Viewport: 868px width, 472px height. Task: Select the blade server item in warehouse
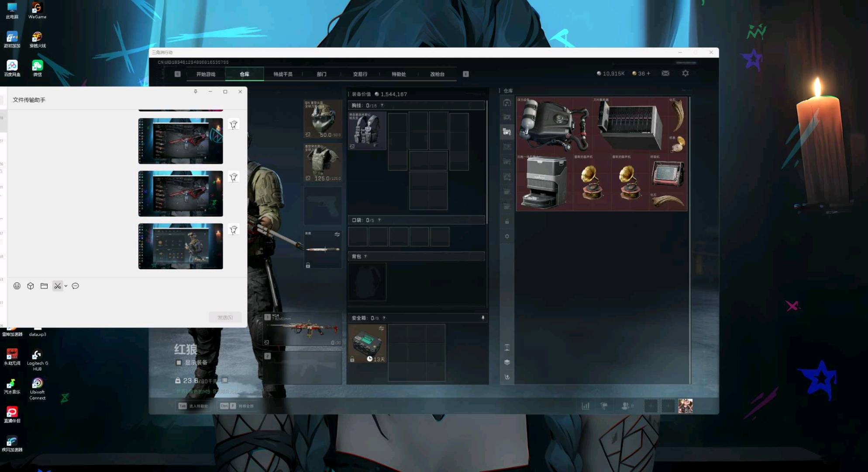[630, 125]
